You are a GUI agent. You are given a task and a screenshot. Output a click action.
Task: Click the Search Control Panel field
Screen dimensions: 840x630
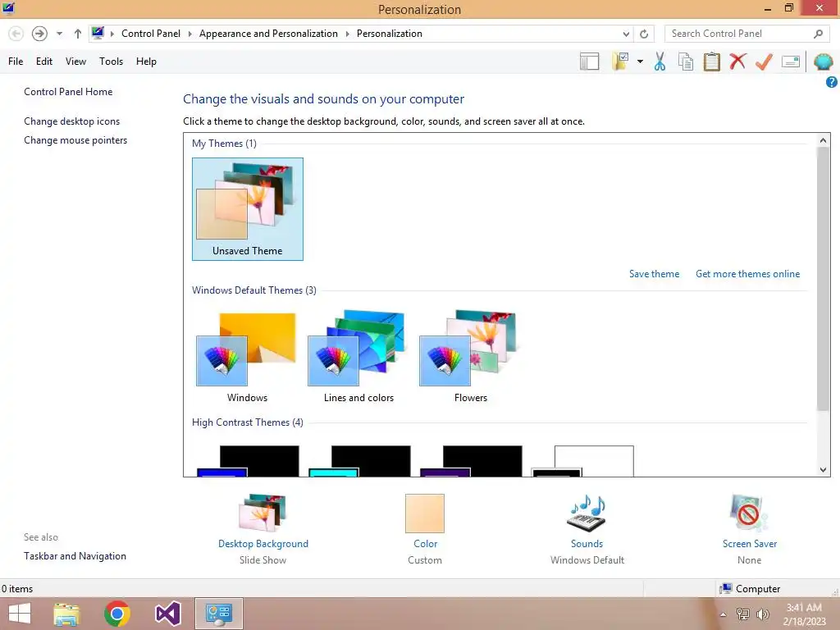coord(746,34)
